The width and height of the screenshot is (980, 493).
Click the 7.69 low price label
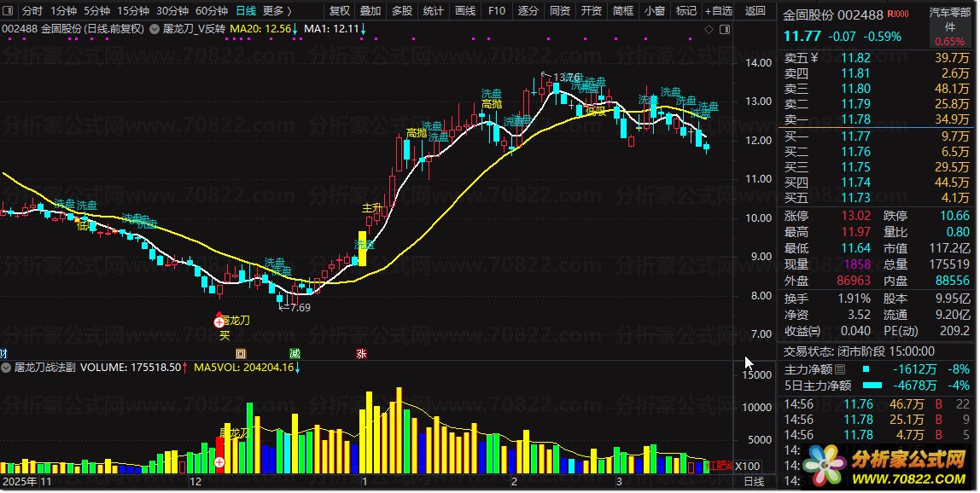(x=299, y=307)
